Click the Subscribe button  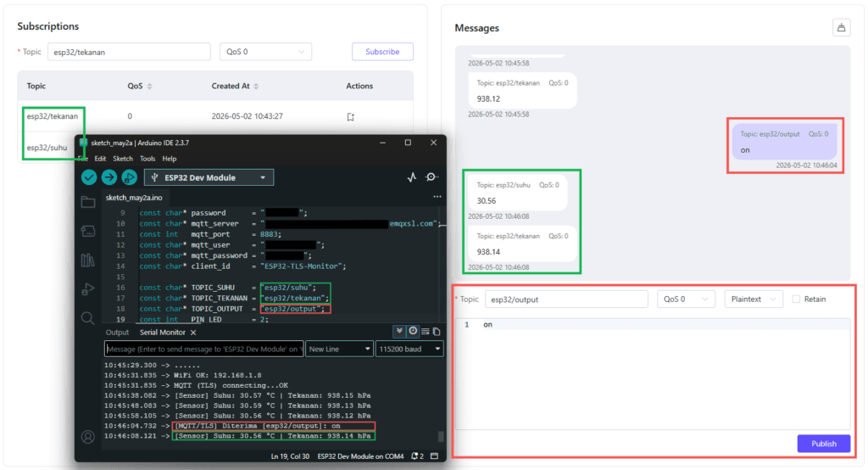[382, 52]
